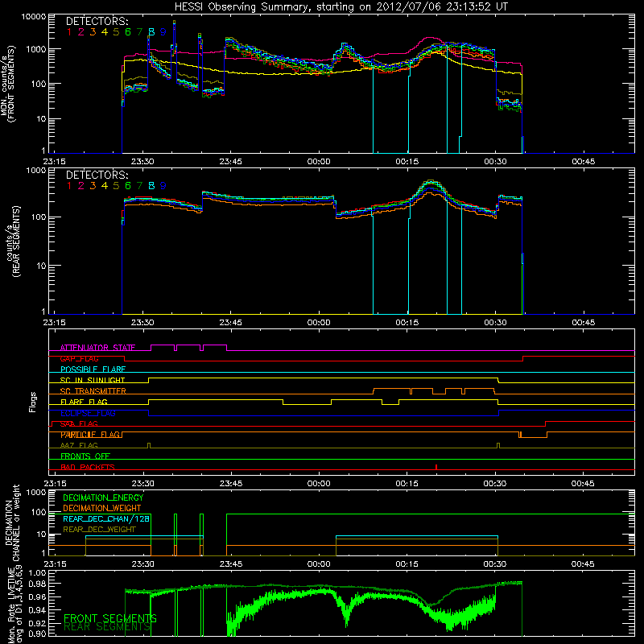Select detector 4 in front segments legend
The image size is (644, 644).
(105, 32)
